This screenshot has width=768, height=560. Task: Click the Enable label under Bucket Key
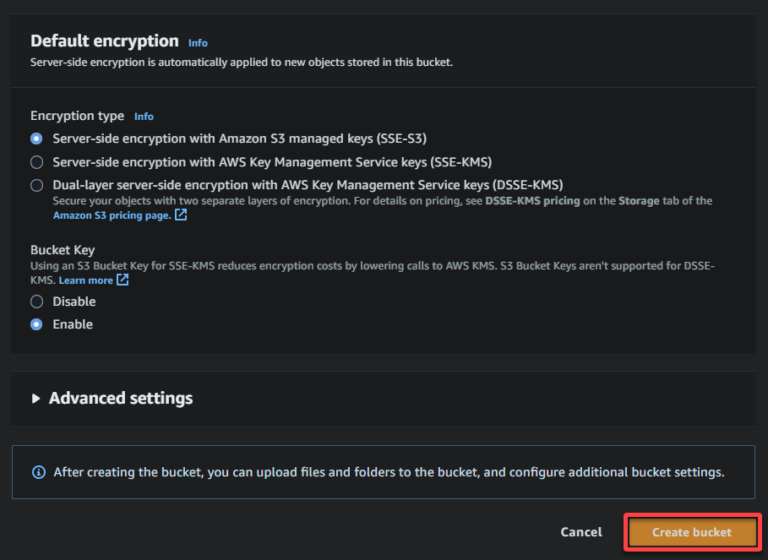[73, 324]
